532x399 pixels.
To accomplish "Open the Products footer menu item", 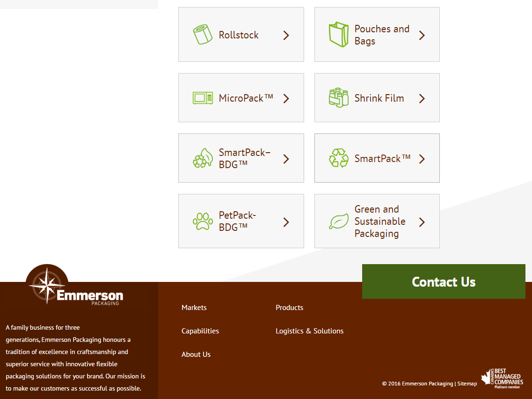I will click(x=289, y=308).
